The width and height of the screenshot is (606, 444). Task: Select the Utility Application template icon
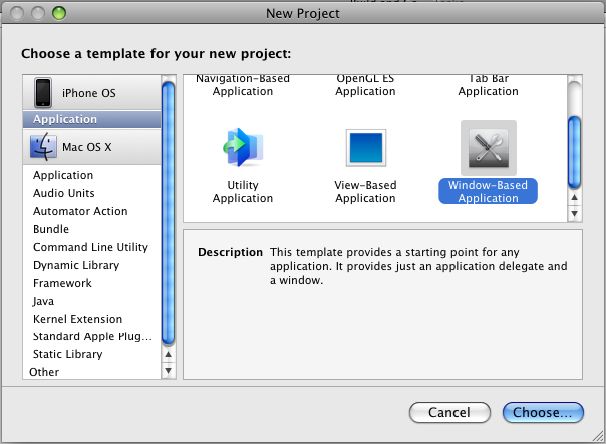coord(243,147)
